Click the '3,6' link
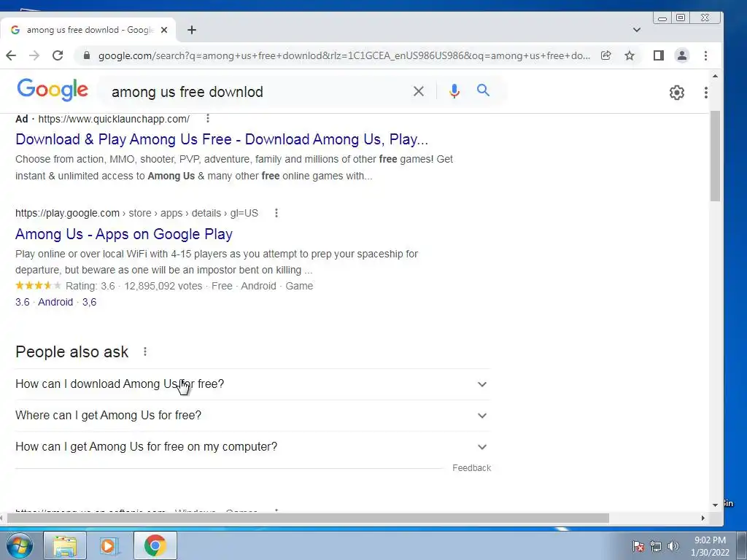 click(x=89, y=302)
